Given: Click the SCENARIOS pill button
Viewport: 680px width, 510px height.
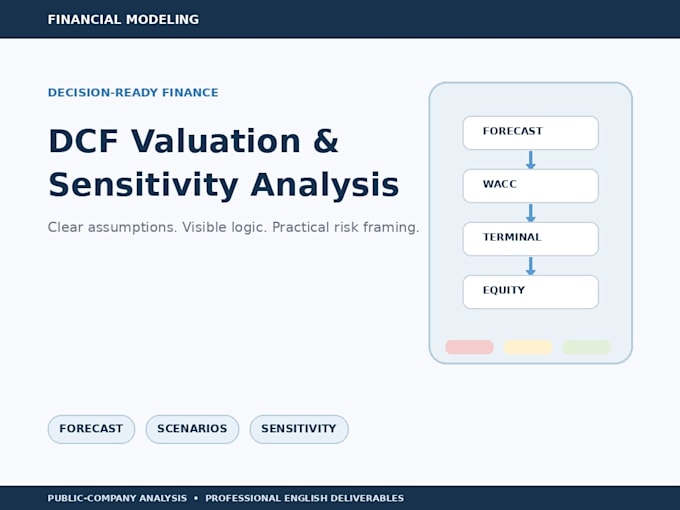Looking at the screenshot, I should click(x=192, y=429).
